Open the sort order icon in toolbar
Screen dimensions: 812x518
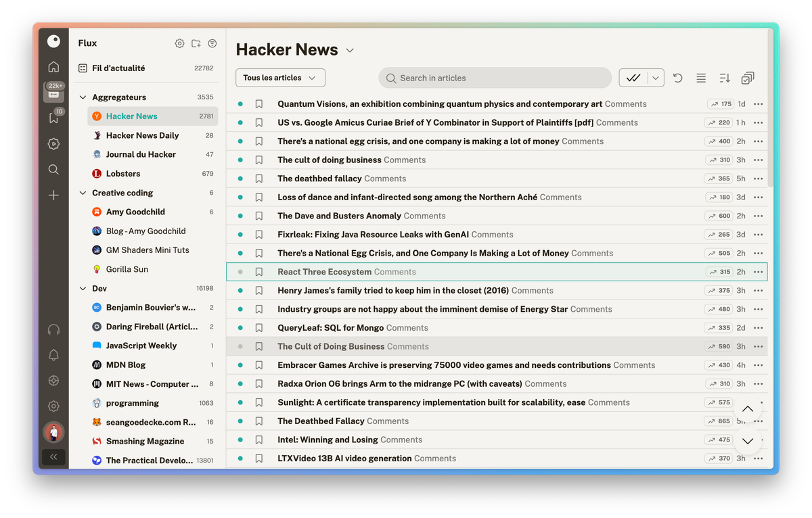pyautogui.click(x=724, y=78)
